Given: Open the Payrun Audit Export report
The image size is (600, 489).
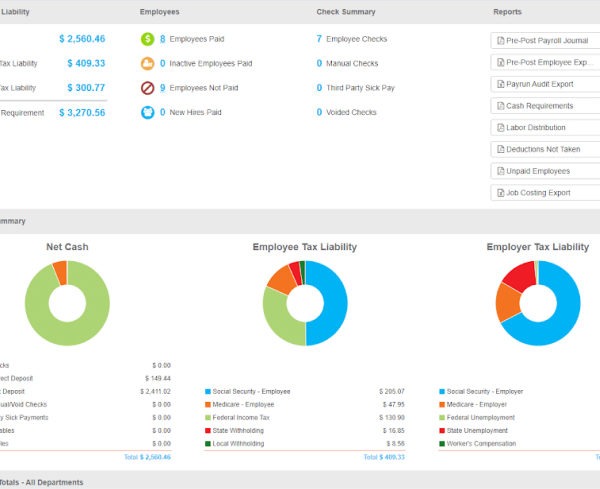Looking at the screenshot, I should click(545, 84).
